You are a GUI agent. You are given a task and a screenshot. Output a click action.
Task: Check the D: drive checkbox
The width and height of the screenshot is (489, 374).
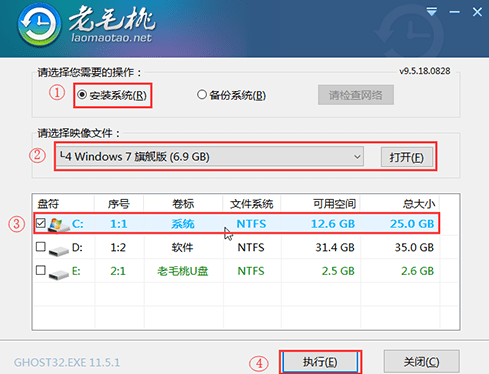pos(41,247)
